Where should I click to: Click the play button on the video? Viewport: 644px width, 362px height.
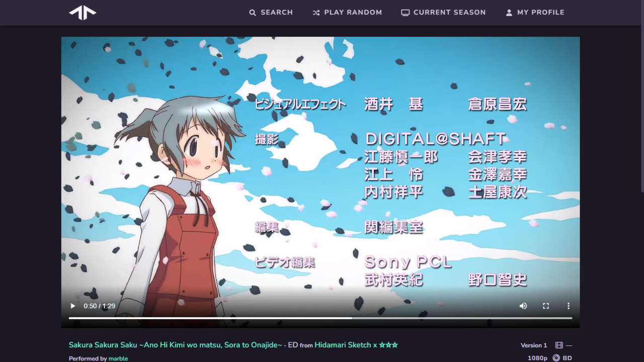pyautogui.click(x=73, y=306)
